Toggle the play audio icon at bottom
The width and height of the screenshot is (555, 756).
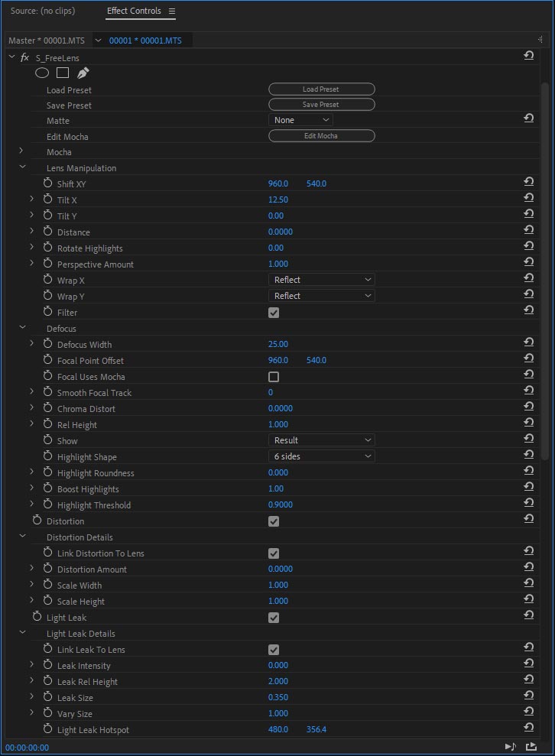[x=510, y=747]
